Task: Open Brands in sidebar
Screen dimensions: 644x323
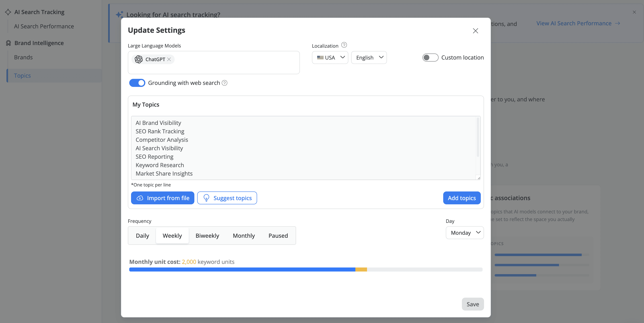Action: [23, 57]
